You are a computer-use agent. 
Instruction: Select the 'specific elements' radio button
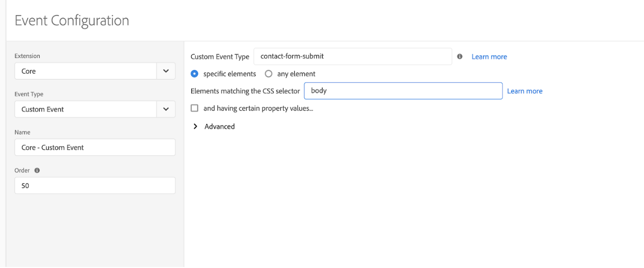coord(195,74)
